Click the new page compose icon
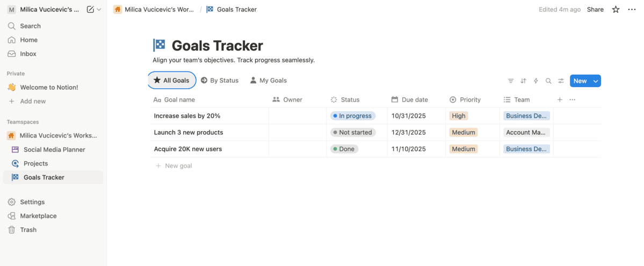 [x=90, y=10]
